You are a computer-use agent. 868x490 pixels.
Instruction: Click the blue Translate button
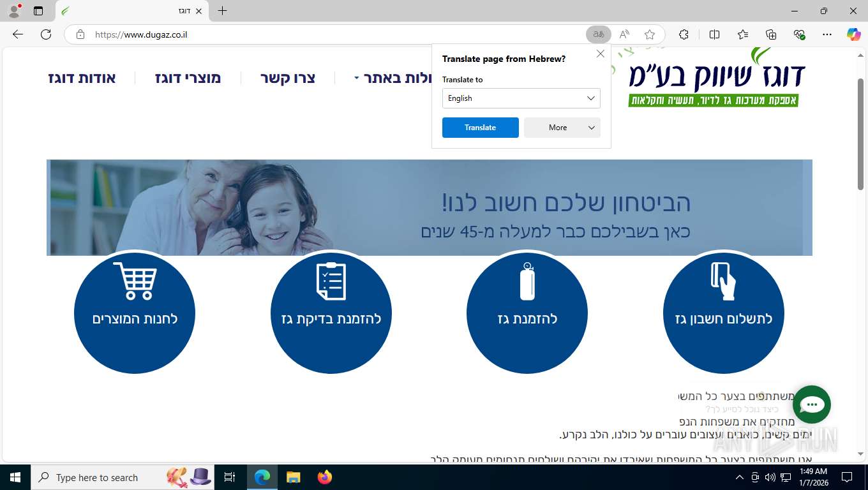point(481,128)
